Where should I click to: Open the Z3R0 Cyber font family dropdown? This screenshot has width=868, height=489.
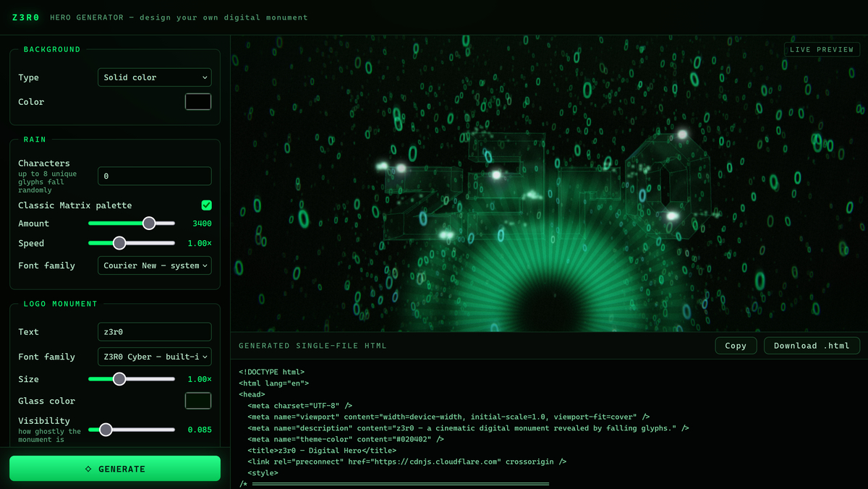(155, 357)
